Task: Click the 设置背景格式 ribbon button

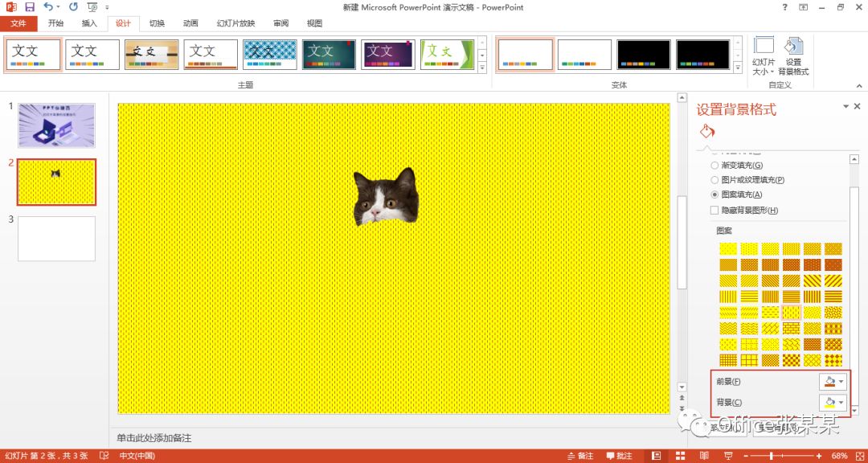Action: (793, 57)
